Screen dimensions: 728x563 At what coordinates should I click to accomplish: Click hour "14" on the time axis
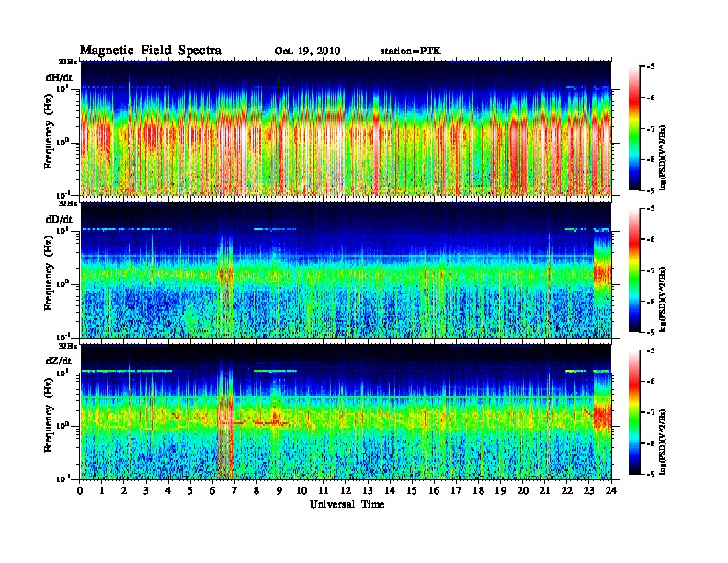[x=390, y=490]
